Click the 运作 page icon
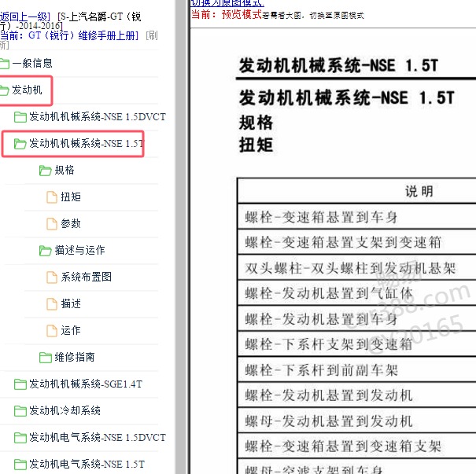This screenshot has width=476, height=474. click(52, 330)
